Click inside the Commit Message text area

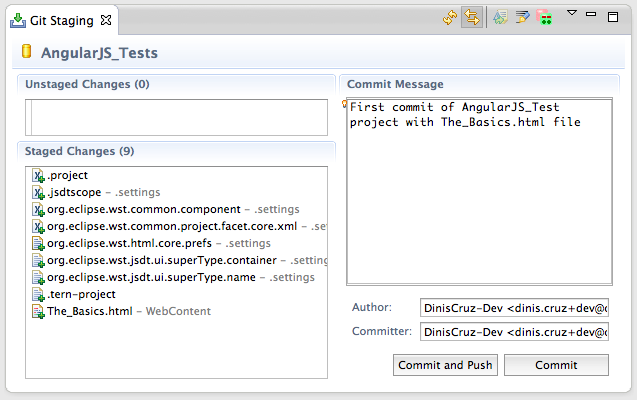pyautogui.click(x=477, y=200)
